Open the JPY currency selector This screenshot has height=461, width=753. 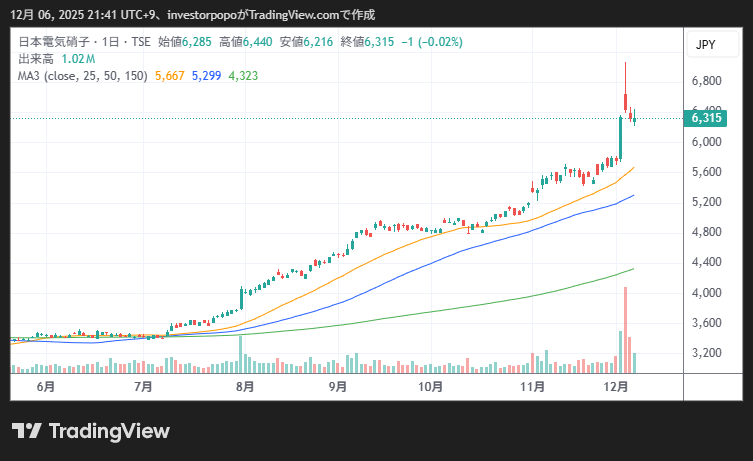[x=707, y=45]
